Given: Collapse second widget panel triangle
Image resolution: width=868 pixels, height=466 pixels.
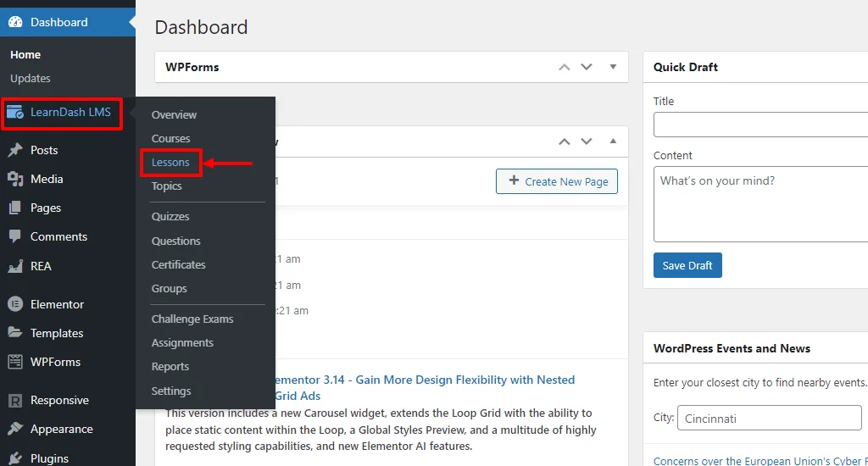Looking at the screenshot, I should (x=613, y=141).
